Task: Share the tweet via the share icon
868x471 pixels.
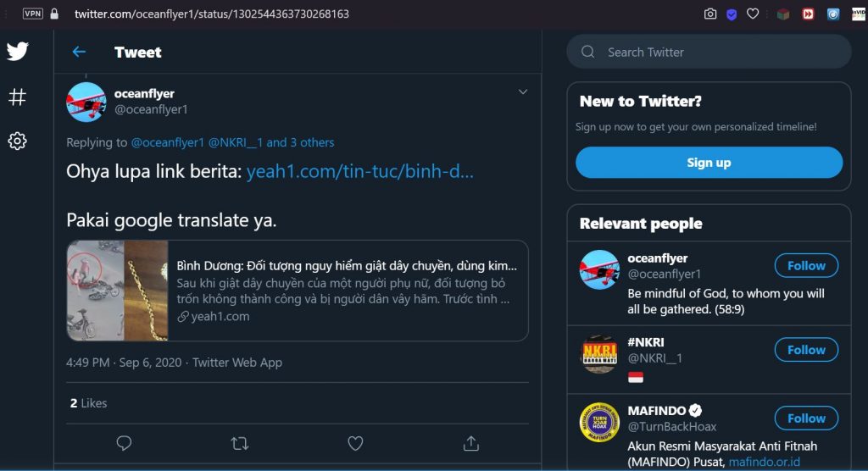Action: 471,443
